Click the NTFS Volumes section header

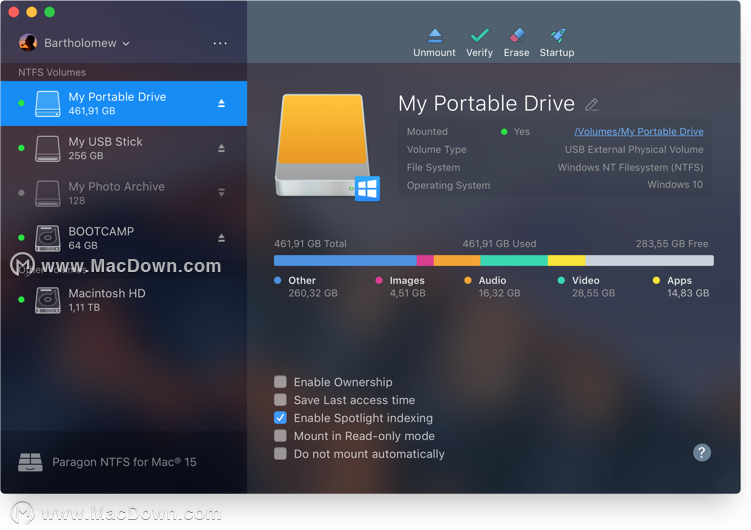[x=52, y=72]
